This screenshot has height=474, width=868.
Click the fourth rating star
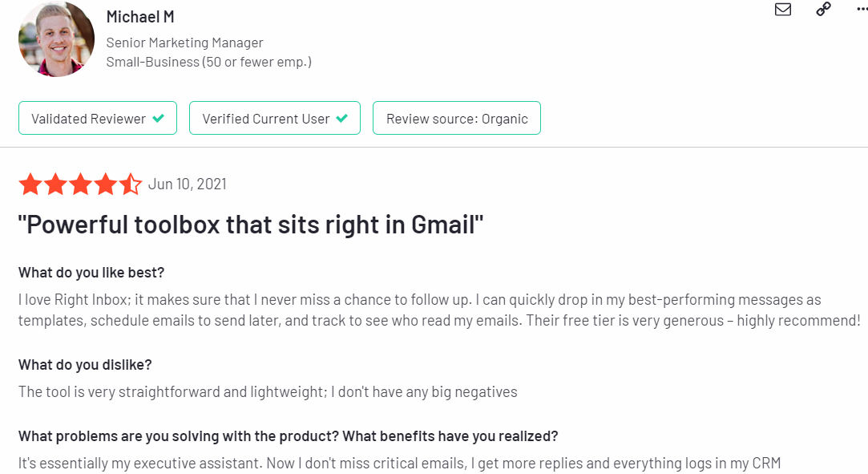105,184
